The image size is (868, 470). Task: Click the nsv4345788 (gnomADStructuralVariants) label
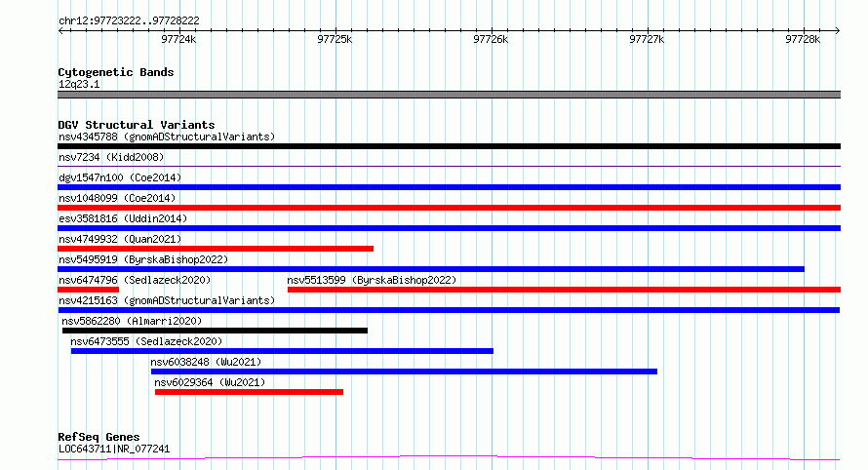(x=167, y=137)
